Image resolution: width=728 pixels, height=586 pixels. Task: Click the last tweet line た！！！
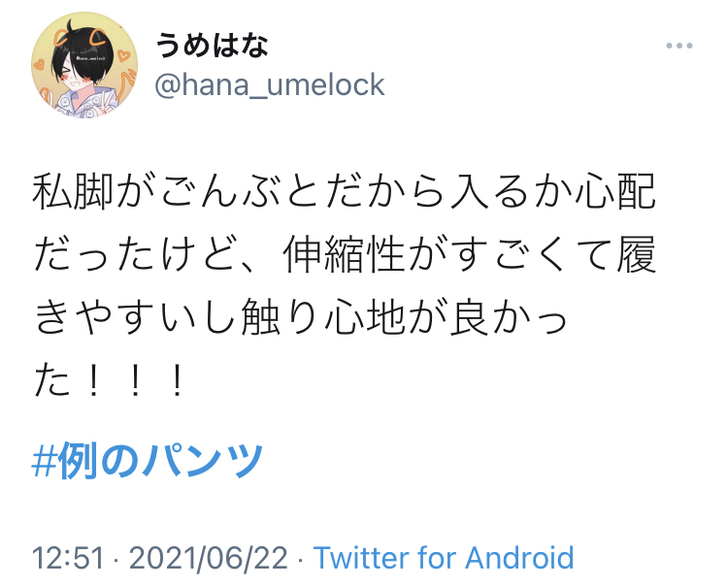coord(109,380)
